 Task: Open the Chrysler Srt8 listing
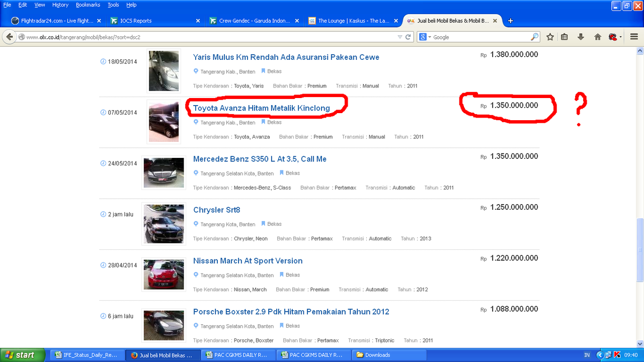click(x=217, y=210)
